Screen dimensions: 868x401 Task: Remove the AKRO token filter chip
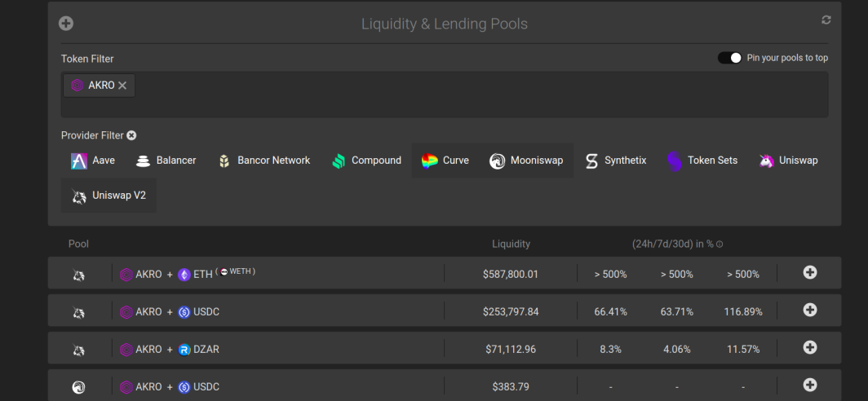[122, 86]
